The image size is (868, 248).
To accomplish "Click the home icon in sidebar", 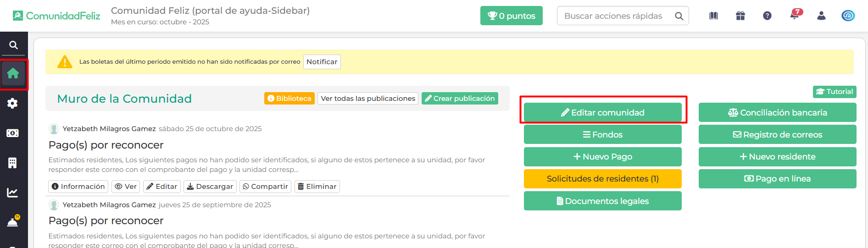I will [13, 73].
